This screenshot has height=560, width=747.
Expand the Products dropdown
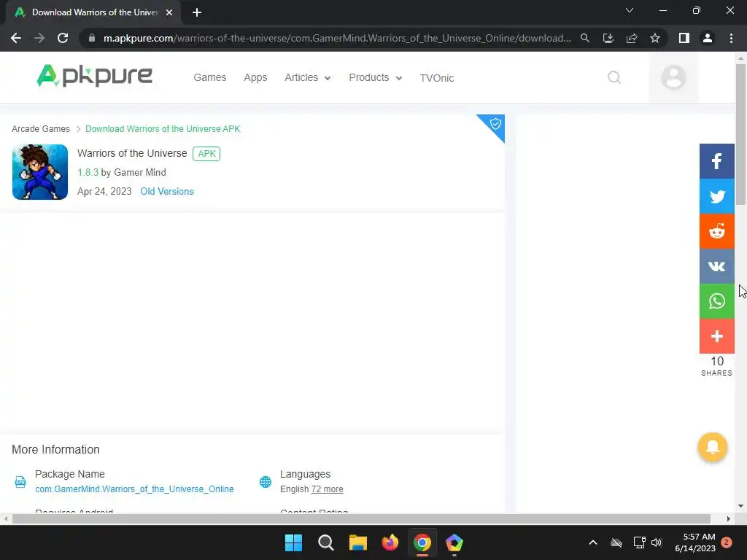tap(376, 77)
